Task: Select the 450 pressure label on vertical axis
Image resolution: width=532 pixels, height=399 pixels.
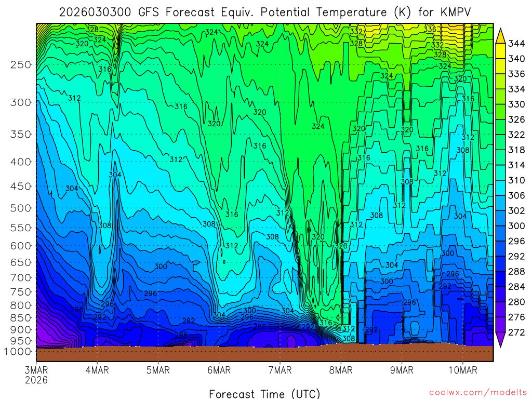Action: [21, 187]
